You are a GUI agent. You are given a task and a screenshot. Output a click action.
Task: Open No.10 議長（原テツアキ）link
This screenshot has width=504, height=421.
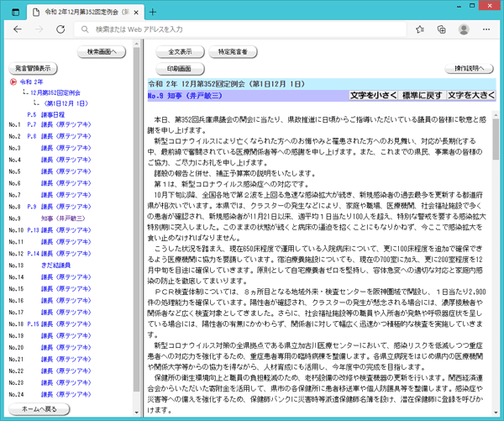click(66, 230)
